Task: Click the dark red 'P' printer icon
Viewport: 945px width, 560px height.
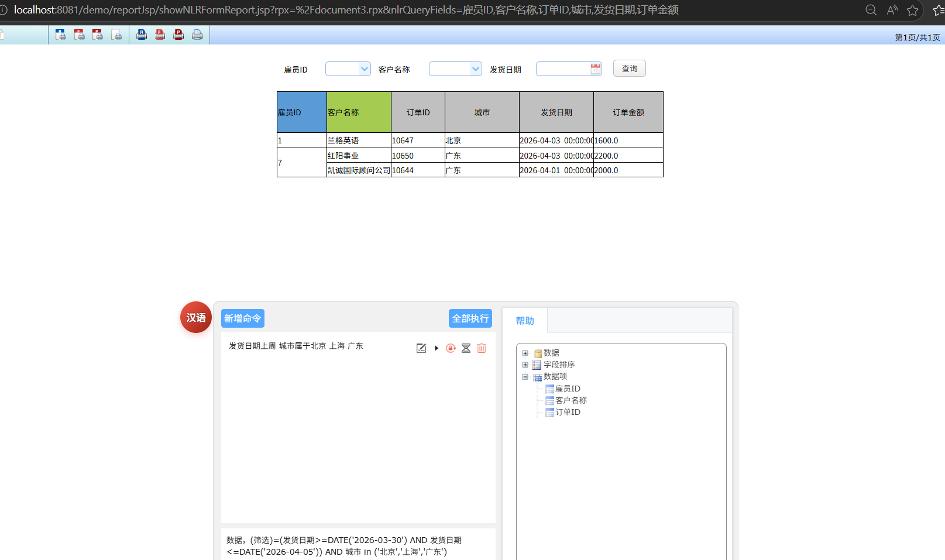Action: coord(178,35)
